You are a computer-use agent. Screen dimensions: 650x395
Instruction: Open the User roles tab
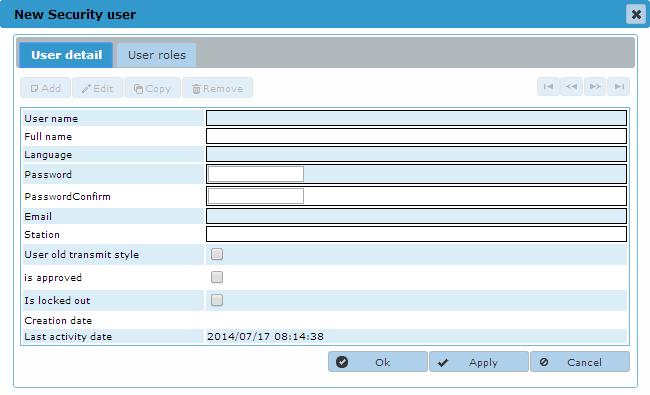[157, 55]
